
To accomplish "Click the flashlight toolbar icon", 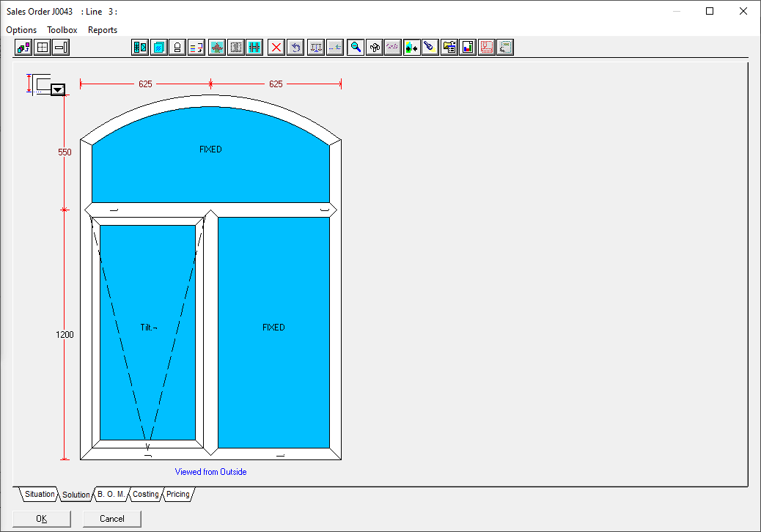I will click(430, 48).
